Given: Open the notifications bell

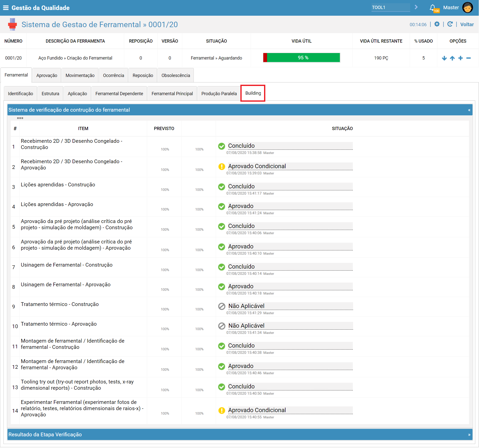Looking at the screenshot, I should (433, 8).
